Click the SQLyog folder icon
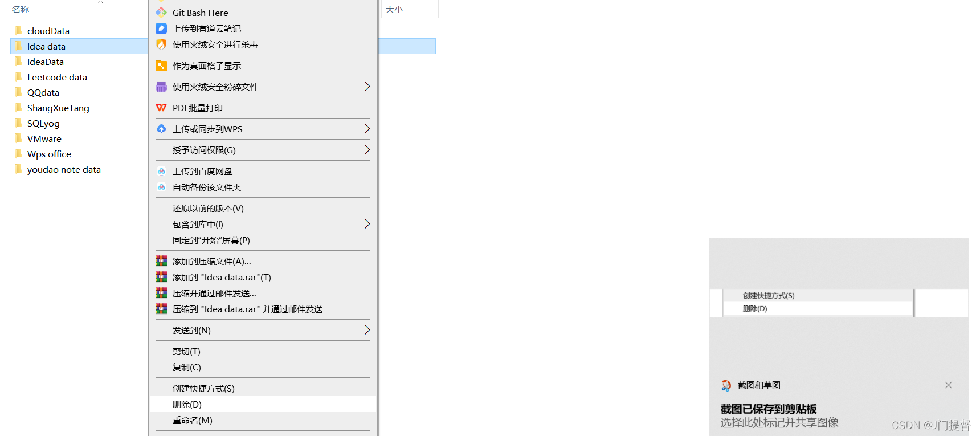 click(x=18, y=123)
